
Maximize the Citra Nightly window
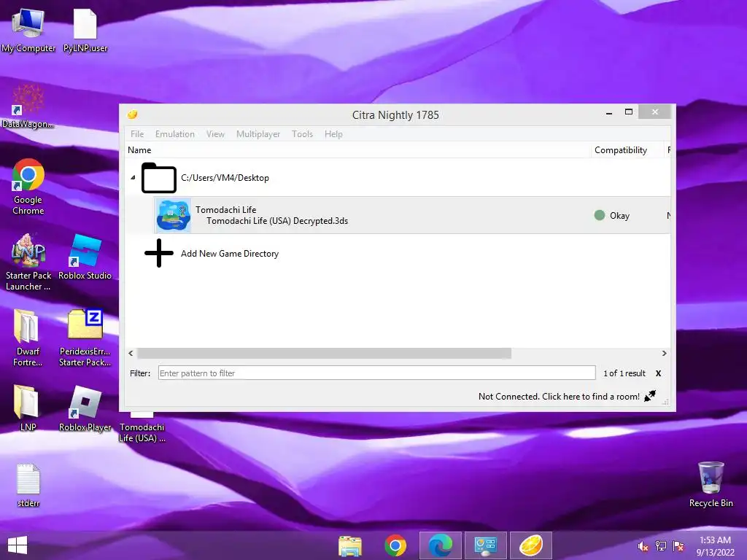[629, 112]
